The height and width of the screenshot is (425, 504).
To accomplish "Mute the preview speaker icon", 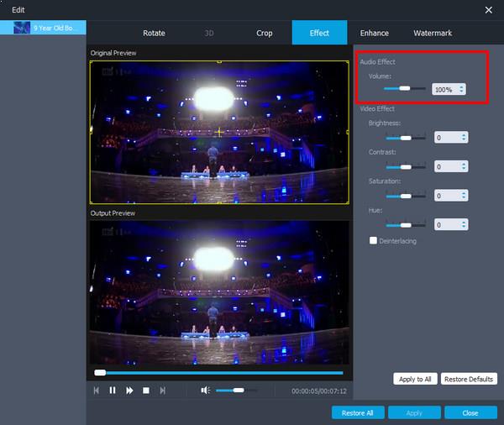I will point(205,391).
